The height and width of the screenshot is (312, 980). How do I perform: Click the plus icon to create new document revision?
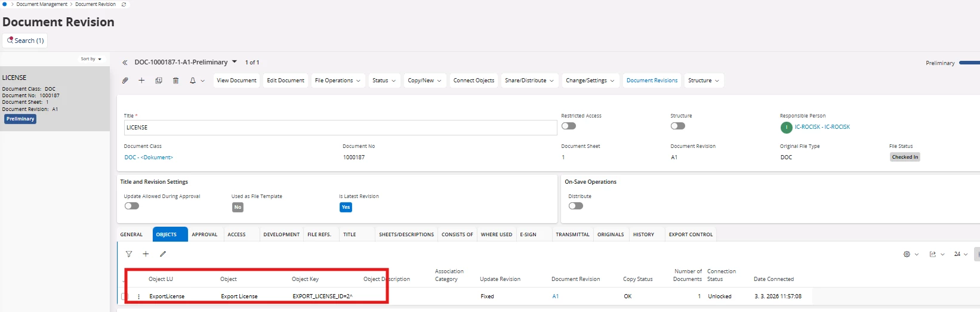tap(141, 81)
